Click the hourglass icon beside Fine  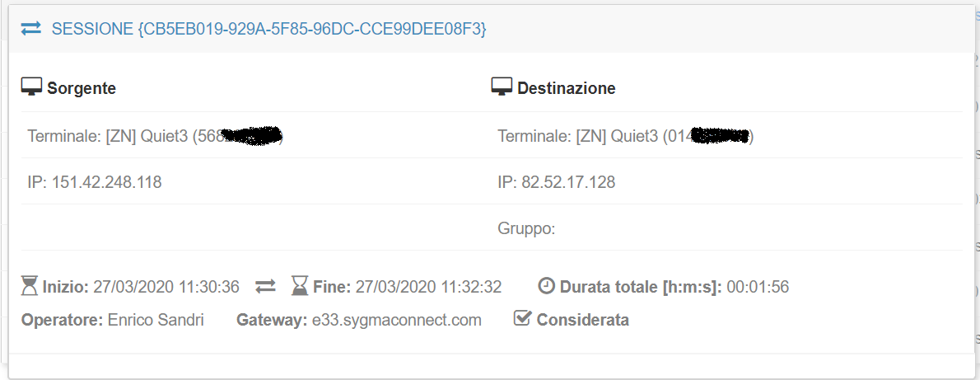(300, 287)
